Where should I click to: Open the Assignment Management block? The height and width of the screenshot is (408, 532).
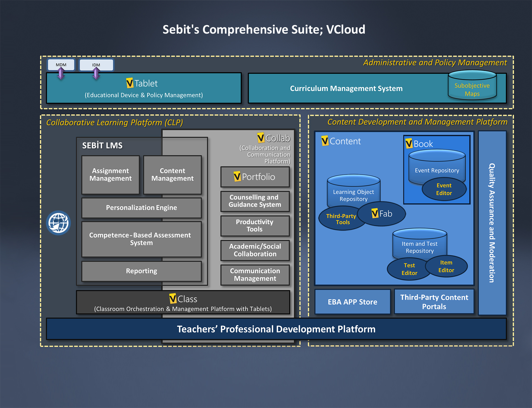point(110,175)
